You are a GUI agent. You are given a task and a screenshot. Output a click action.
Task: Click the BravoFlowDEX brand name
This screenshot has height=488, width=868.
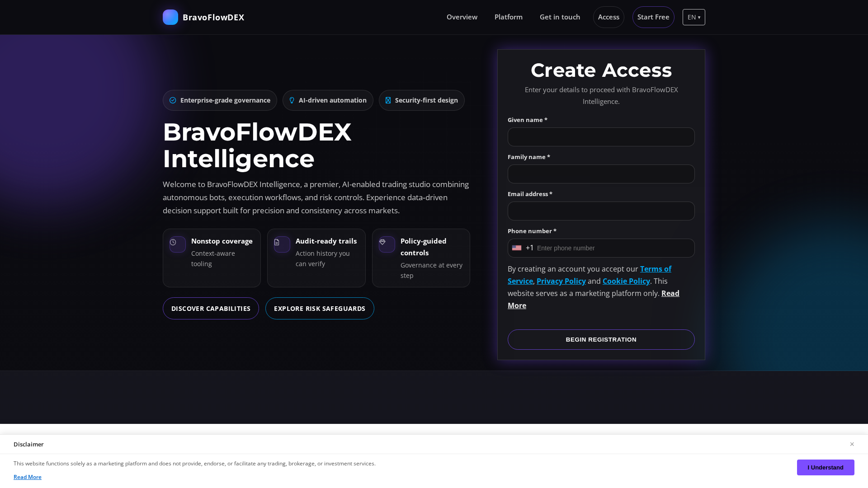click(213, 17)
